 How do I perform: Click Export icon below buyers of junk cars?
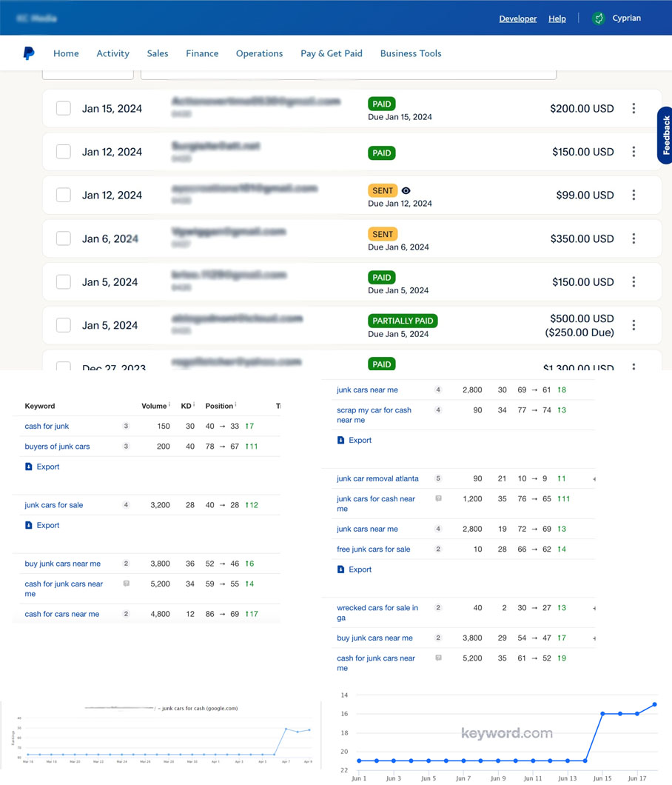click(x=29, y=467)
